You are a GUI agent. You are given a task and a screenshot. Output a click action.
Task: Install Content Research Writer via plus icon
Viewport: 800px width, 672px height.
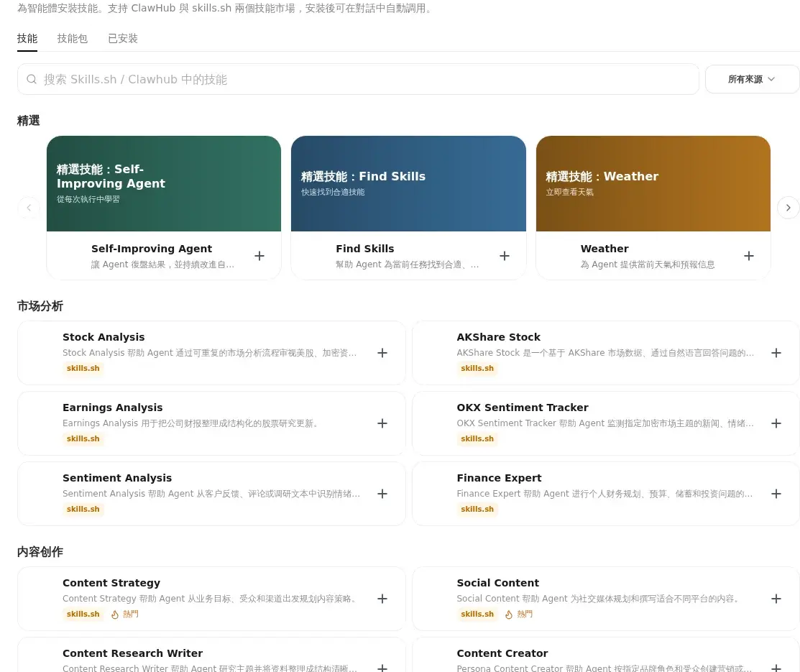(382, 668)
